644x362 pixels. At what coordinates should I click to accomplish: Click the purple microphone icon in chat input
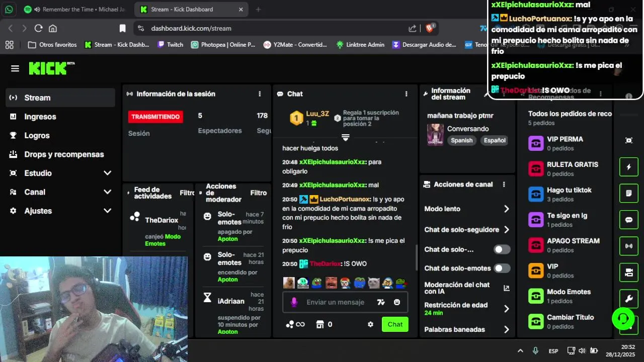coord(294,302)
